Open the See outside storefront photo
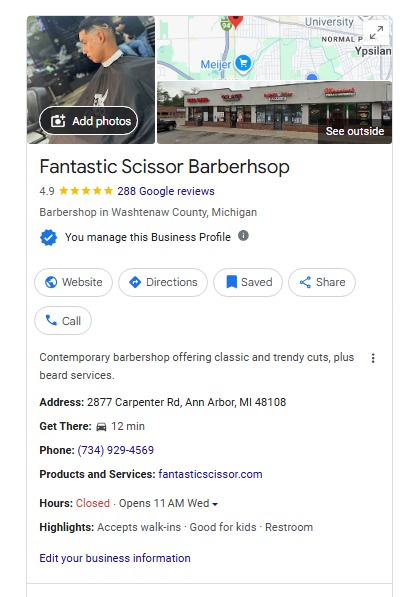The height and width of the screenshot is (597, 416). coord(274,112)
